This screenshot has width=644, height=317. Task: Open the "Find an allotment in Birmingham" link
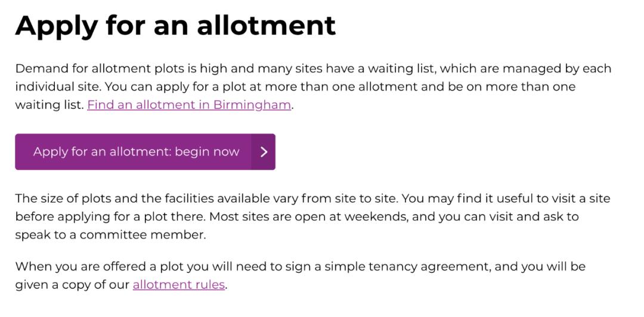click(189, 105)
